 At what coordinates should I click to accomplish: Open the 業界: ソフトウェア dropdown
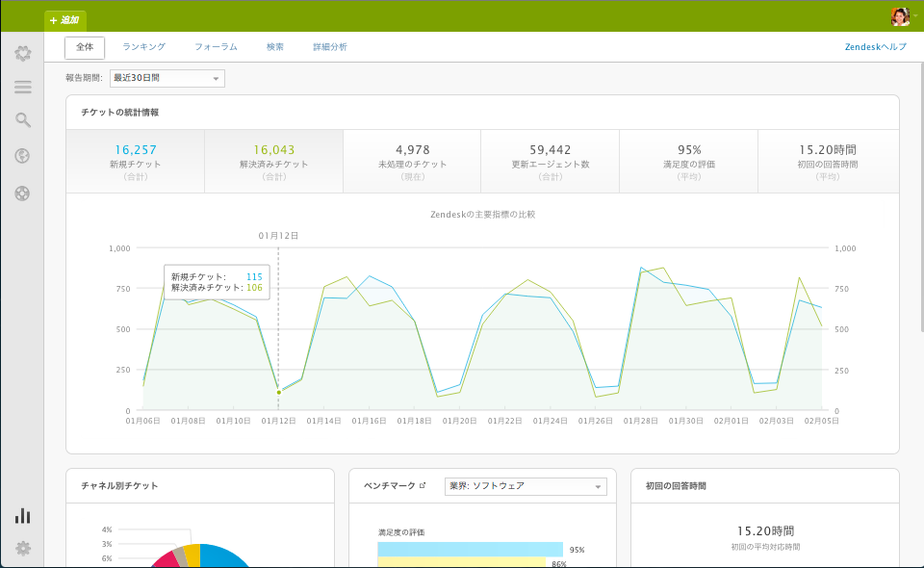click(526, 486)
